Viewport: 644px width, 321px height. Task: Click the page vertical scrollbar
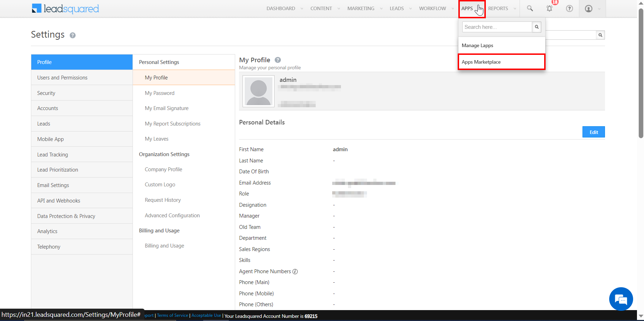(x=641, y=73)
